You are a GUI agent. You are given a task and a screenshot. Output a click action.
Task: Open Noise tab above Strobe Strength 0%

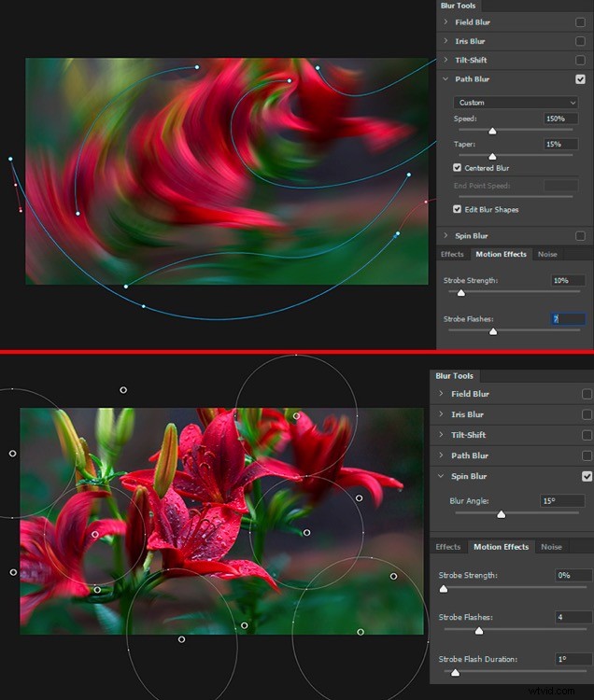tap(551, 546)
